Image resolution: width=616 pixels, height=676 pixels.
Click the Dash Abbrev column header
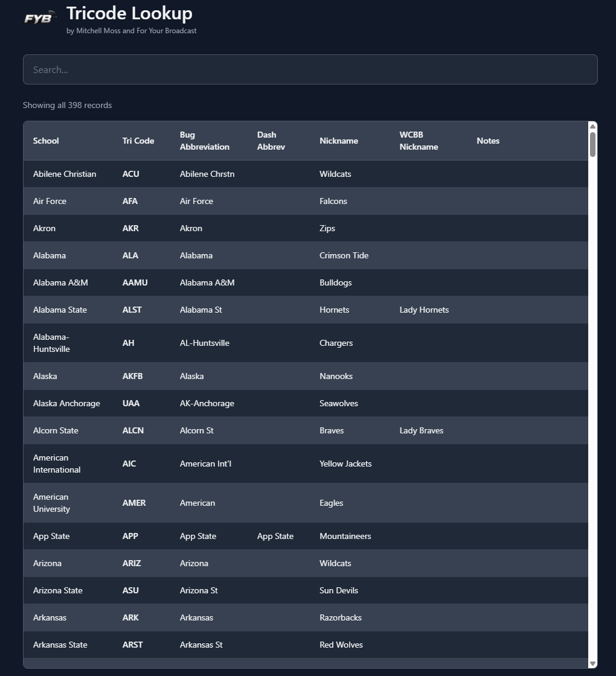coord(271,141)
